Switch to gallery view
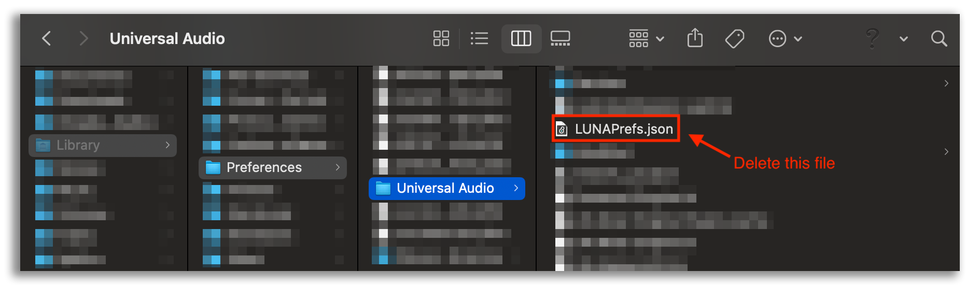 560,38
